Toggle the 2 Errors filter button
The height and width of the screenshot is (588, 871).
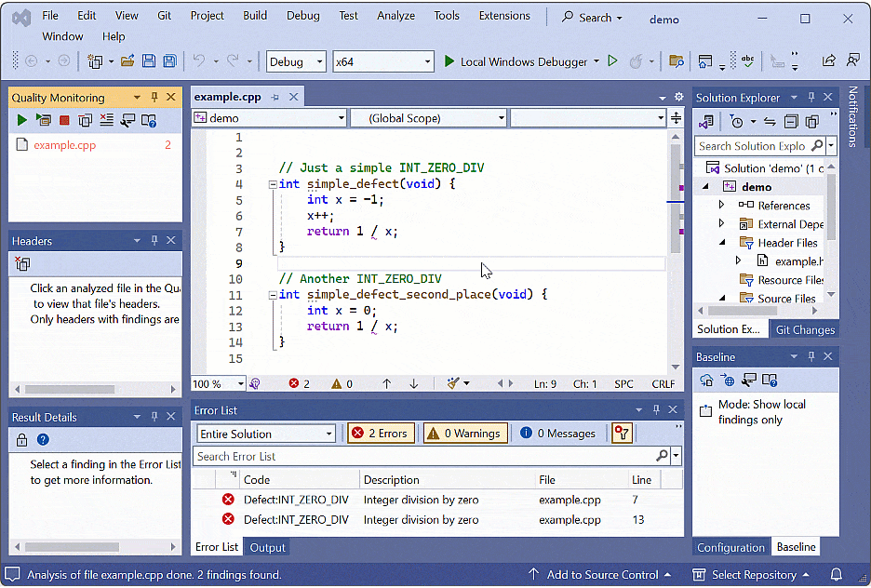382,434
